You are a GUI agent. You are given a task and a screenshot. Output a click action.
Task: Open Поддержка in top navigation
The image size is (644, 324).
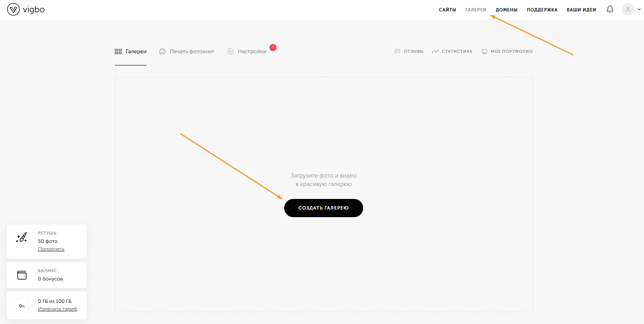(x=542, y=10)
